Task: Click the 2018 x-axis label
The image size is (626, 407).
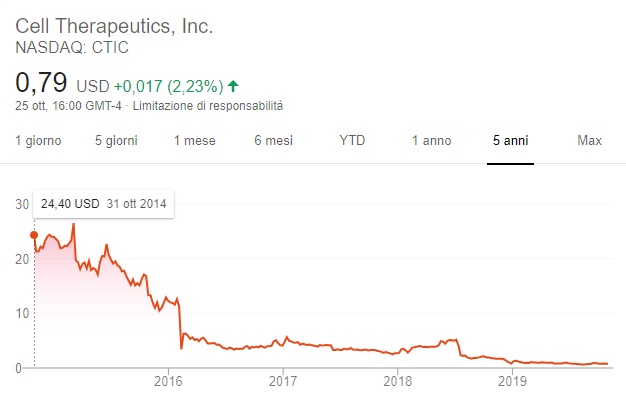Action: tap(398, 381)
